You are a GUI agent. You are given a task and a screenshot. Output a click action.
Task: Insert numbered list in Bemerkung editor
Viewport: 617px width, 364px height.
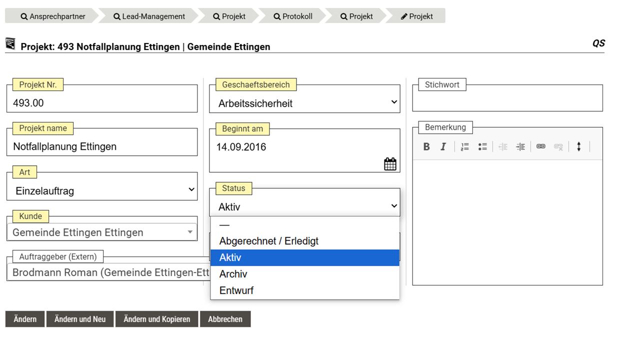click(x=465, y=147)
